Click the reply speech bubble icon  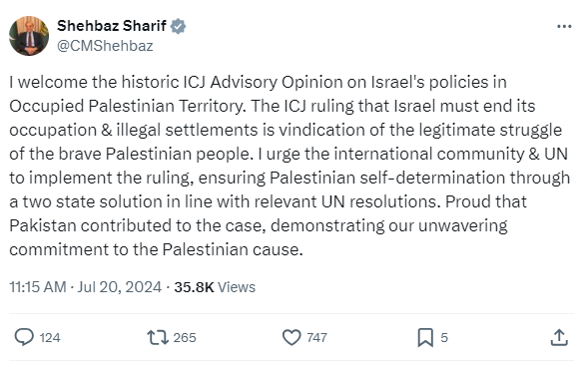pos(24,337)
